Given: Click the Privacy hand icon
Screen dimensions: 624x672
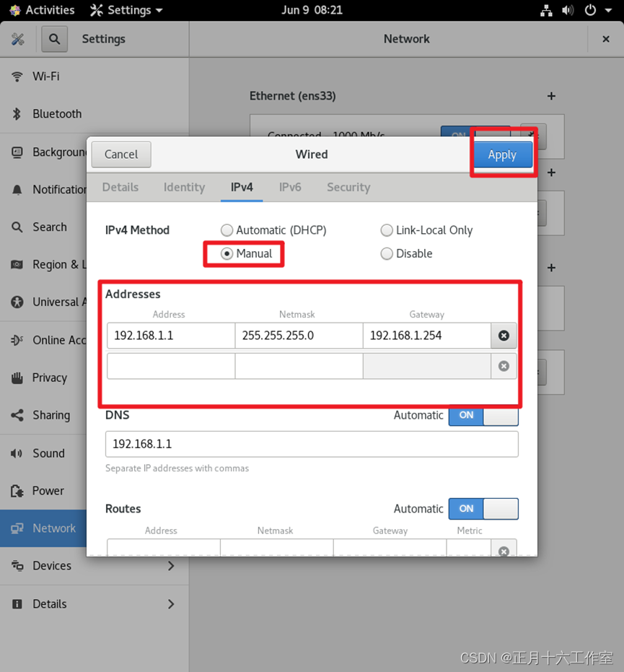Looking at the screenshot, I should pyautogui.click(x=17, y=378).
